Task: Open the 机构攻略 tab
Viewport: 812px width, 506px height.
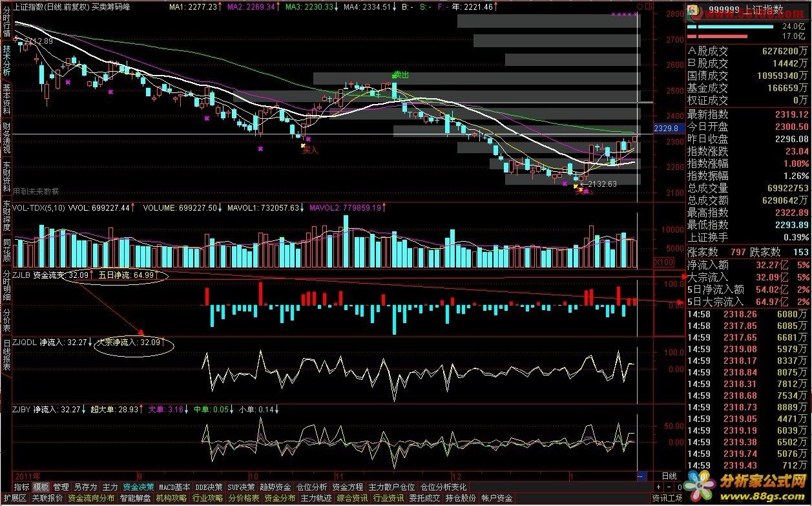Action: point(172,498)
